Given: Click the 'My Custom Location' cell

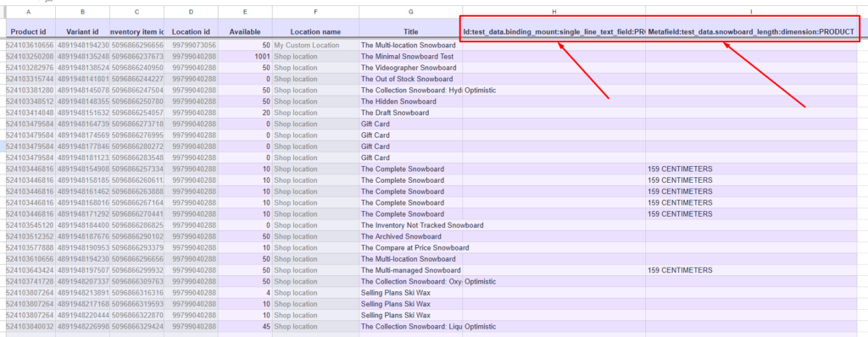Looking at the screenshot, I should (x=315, y=45).
